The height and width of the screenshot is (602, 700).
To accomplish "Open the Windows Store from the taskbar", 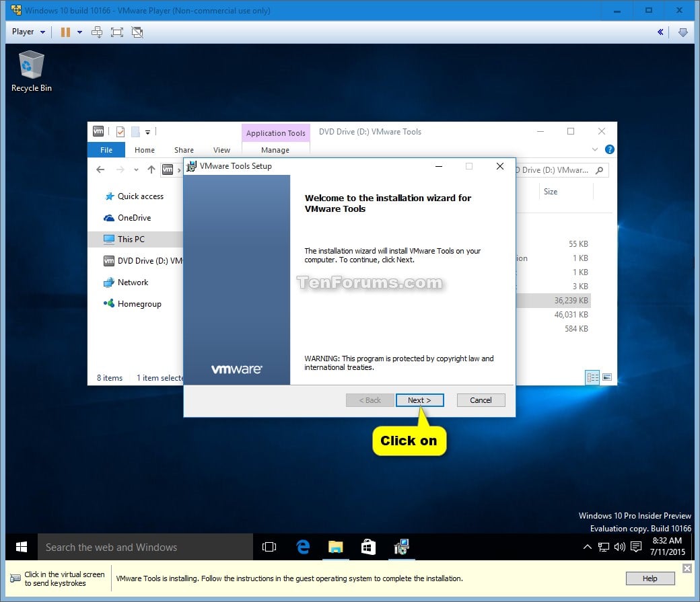I will click(368, 547).
